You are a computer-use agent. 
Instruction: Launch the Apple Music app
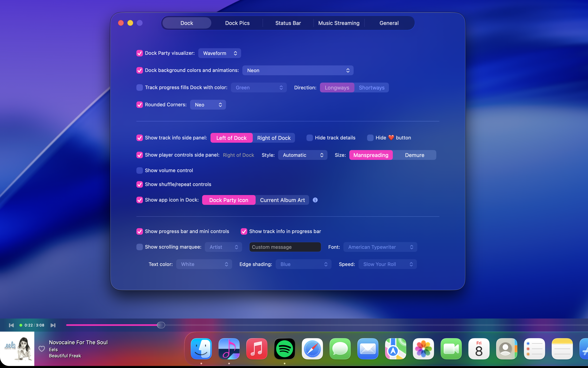point(257,349)
